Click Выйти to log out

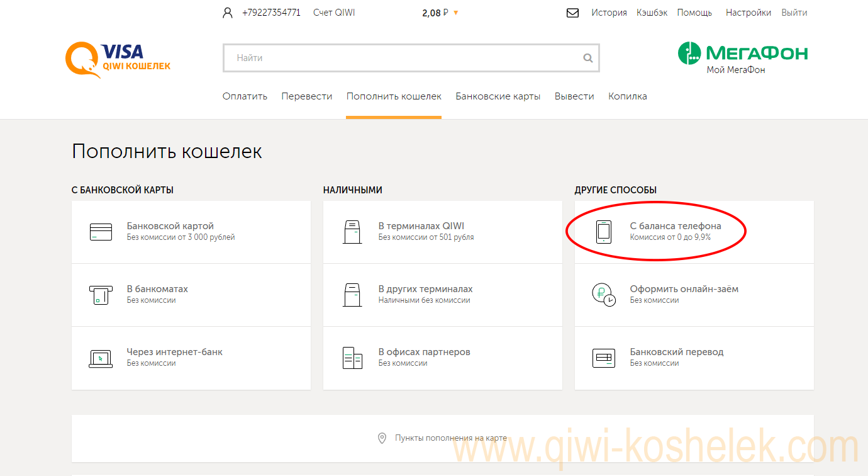pos(794,13)
